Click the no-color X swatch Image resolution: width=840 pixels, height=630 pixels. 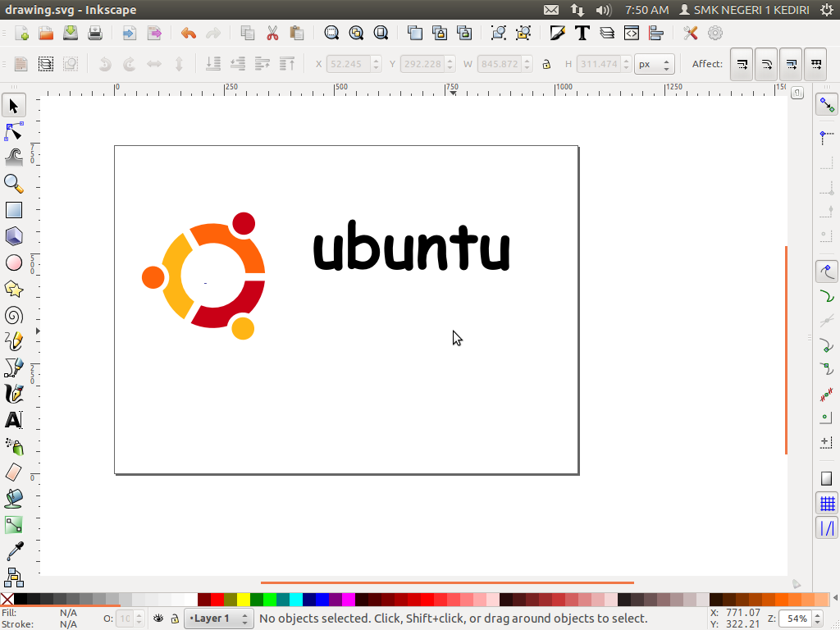coord(7,600)
